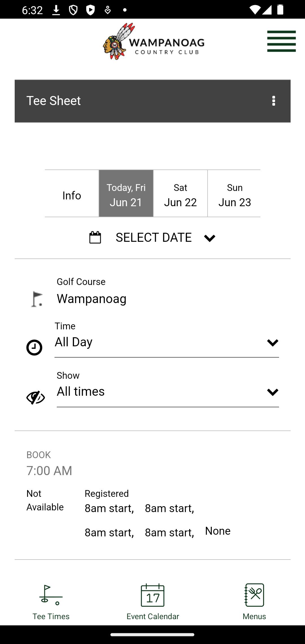Click the BOOK 7:00 AM tee time
This screenshot has width=305, height=644.
click(x=49, y=464)
